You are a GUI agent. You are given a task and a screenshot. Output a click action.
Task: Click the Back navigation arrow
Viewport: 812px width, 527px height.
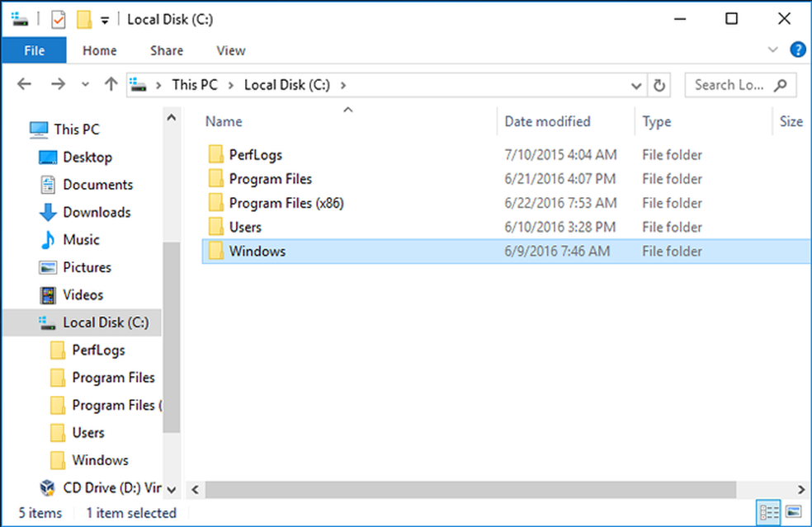click(24, 84)
